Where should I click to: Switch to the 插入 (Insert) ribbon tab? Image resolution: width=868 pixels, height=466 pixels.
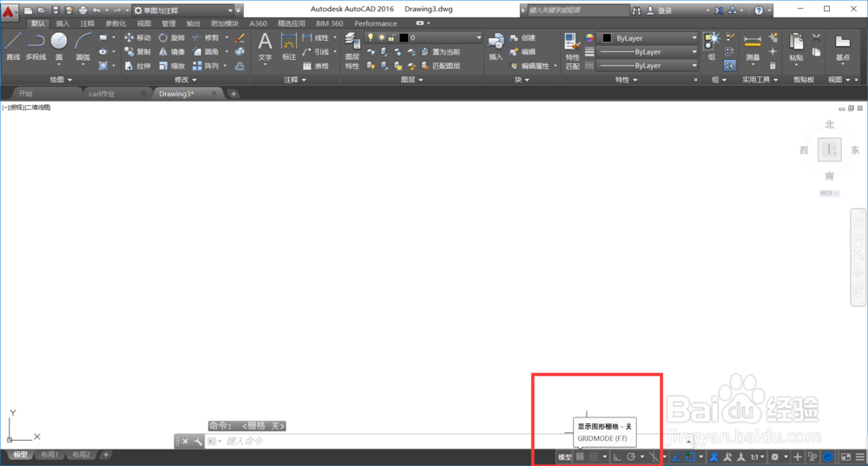point(62,23)
